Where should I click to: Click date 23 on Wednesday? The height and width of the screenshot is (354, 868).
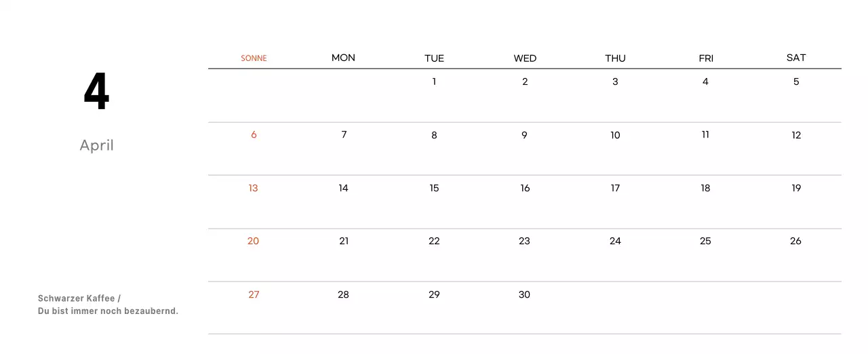524,241
